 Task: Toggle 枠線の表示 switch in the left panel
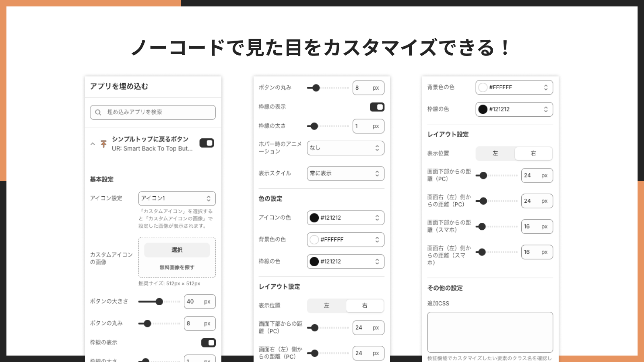pyautogui.click(x=209, y=342)
